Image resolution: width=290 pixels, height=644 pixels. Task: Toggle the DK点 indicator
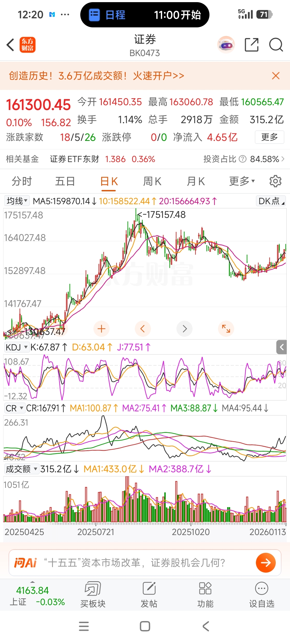[271, 201]
